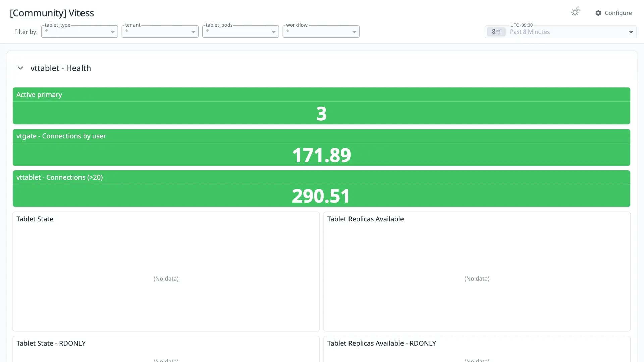Click the 290.51 connections value
644x362 pixels.
321,196
